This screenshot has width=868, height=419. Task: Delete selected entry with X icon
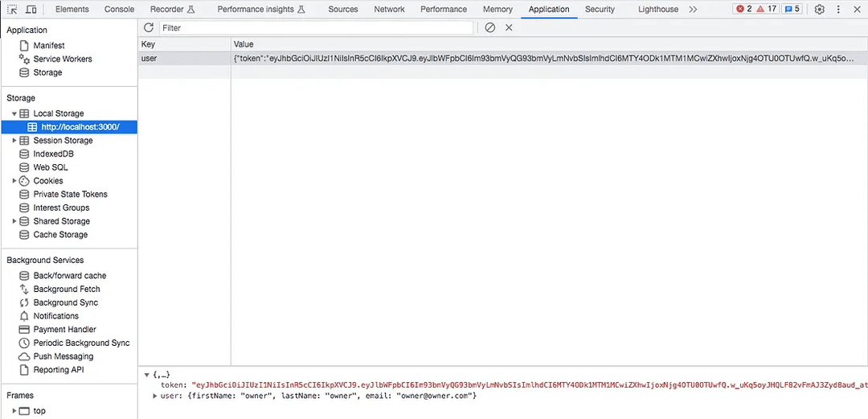pos(509,27)
